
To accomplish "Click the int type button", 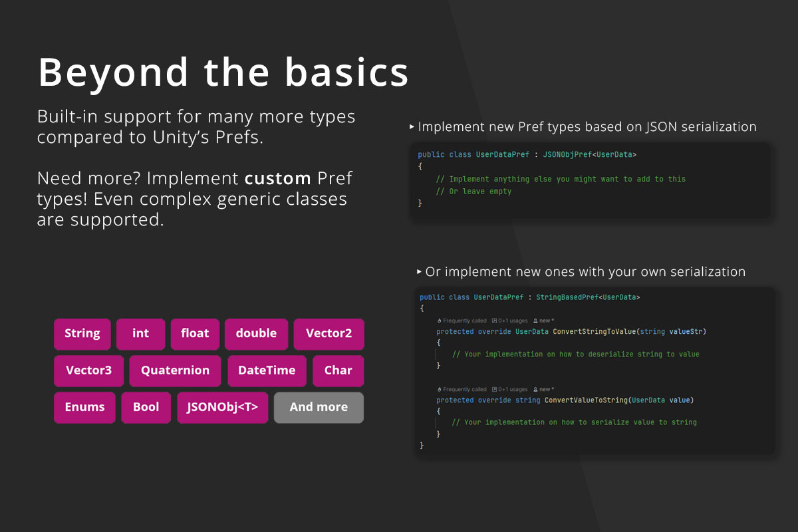I will pyautogui.click(x=140, y=334).
